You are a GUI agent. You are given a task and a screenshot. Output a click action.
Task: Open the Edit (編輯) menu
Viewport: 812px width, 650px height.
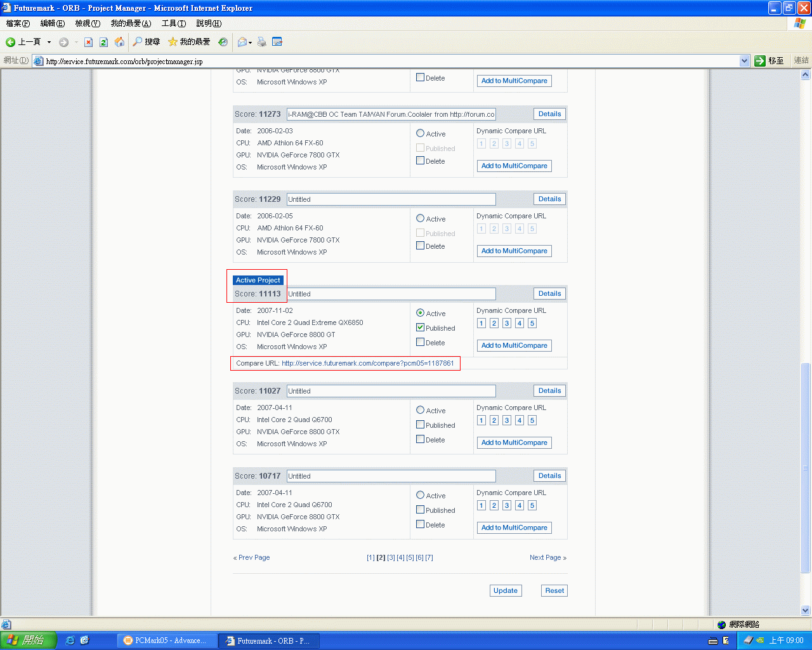click(53, 23)
